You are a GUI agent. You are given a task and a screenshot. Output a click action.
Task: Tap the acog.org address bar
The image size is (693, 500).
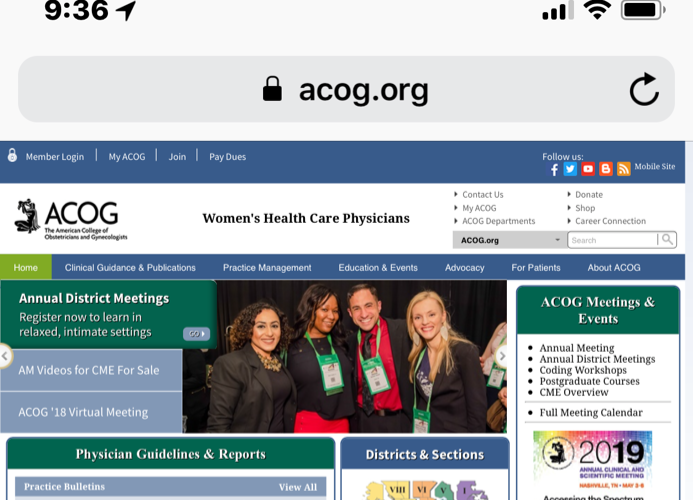[x=346, y=89]
